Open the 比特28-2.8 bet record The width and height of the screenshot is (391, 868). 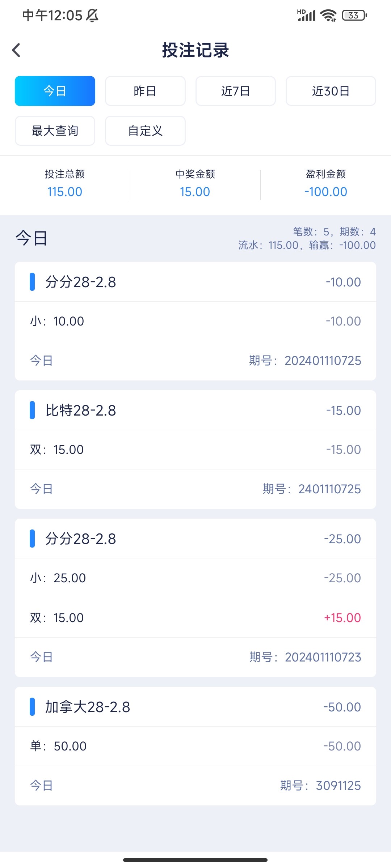pyautogui.click(x=195, y=410)
